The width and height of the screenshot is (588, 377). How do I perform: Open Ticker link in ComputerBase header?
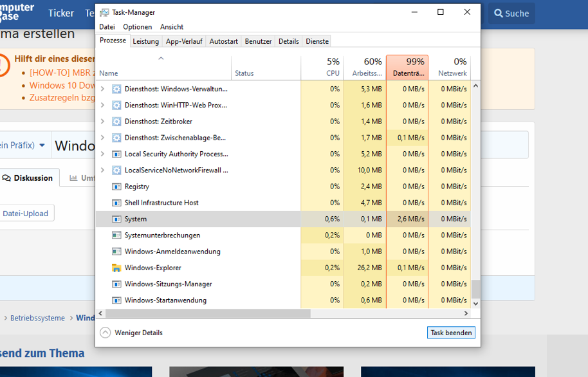coord(60,13)
